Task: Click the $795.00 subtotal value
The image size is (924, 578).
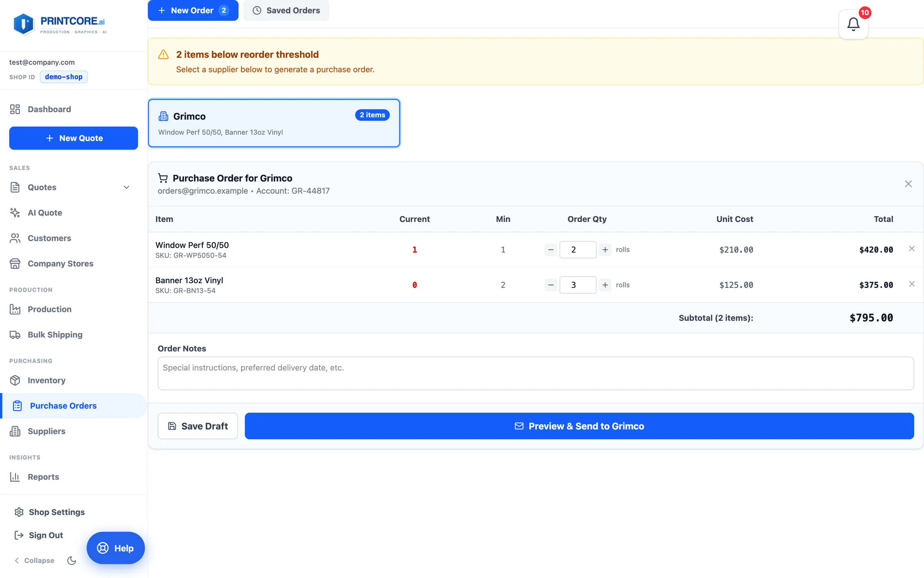Action: click(871, 318)
